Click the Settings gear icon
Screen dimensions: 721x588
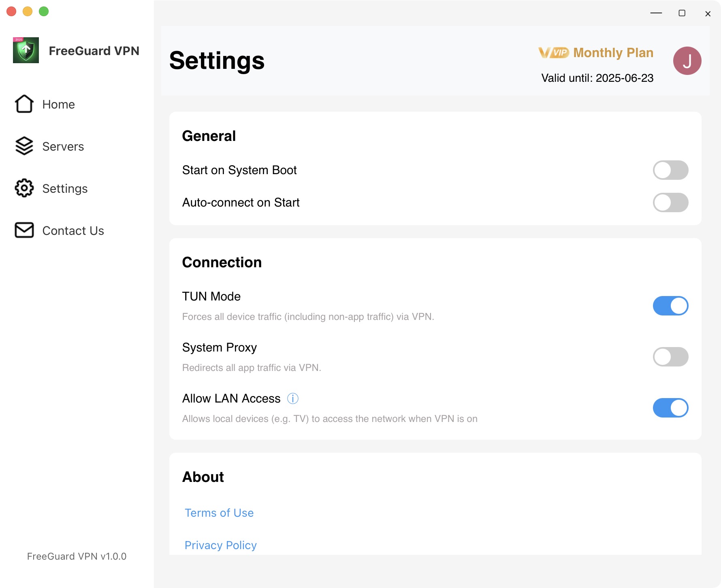tap(24, 188)
